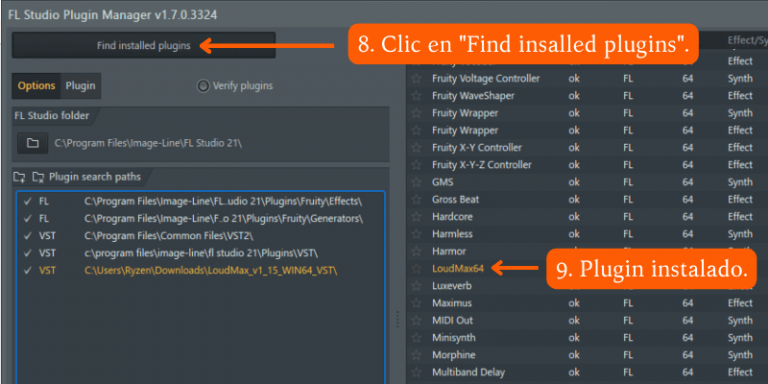Star the LoudMax64 plugin
Viewport: 768px width, 384px height.
416,268
